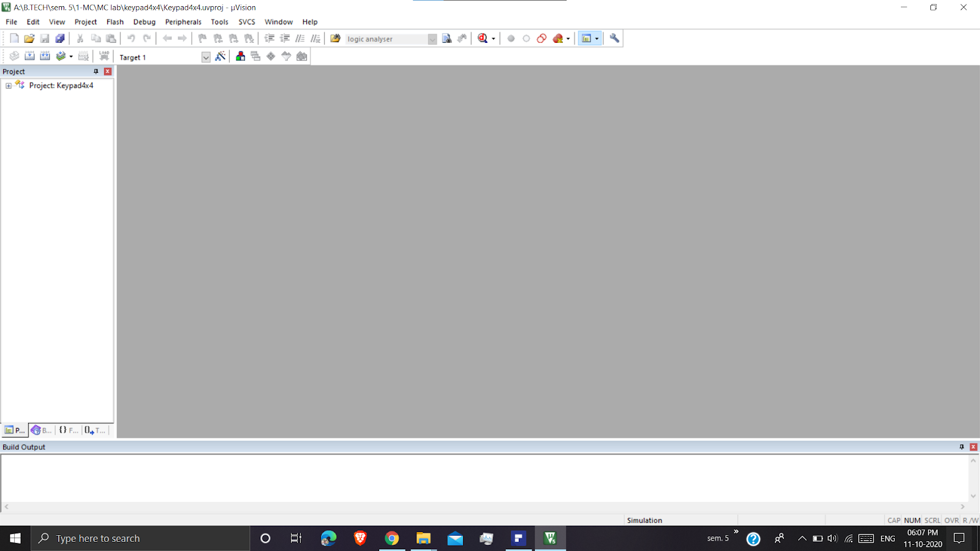Open the debug session dropdown arrow
This screenshot has width=980, height=551.
(493, 39)
